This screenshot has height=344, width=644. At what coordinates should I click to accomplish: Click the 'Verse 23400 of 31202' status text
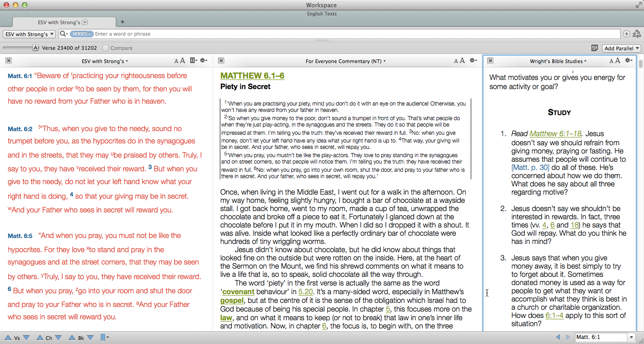coord(69,48)
